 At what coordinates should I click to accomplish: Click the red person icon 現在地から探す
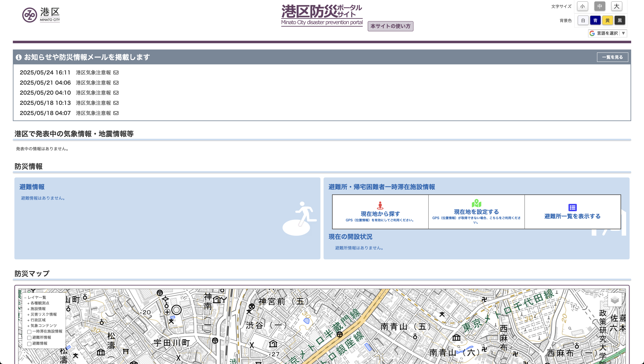[x=380, y=205]
